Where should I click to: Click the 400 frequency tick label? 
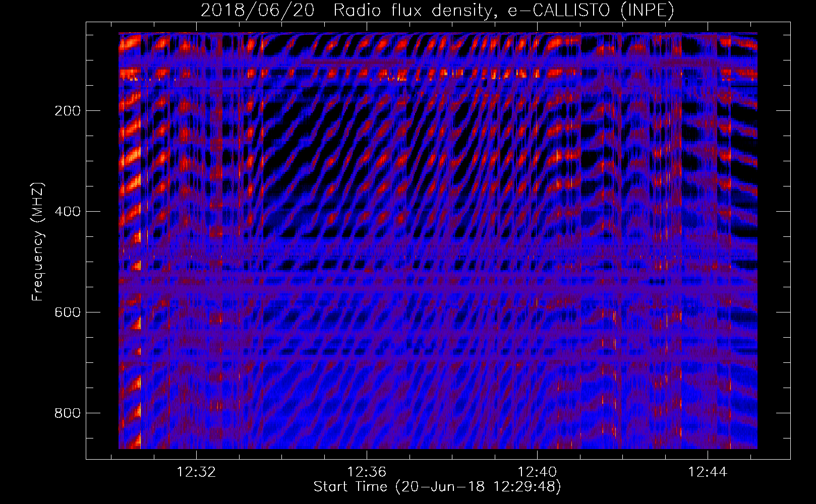[x=67, y=212]
